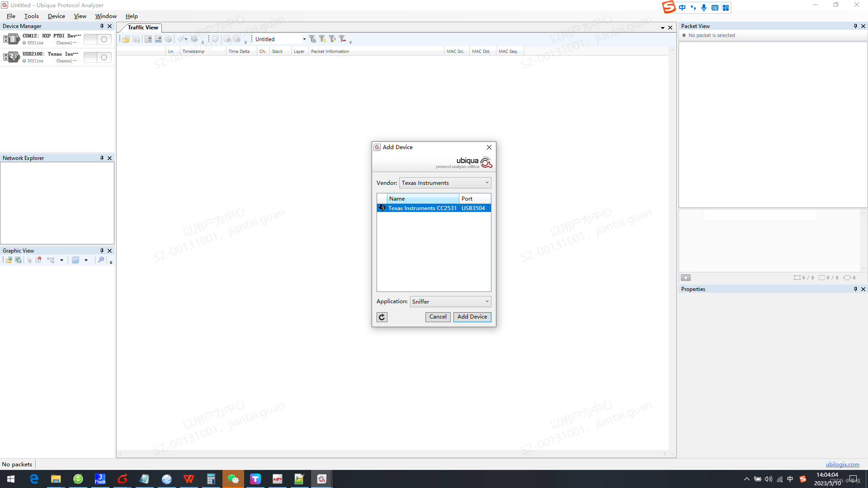Sort devices by Name column header
The height and width of the screenshot is (488, 868).
point(423,199)
